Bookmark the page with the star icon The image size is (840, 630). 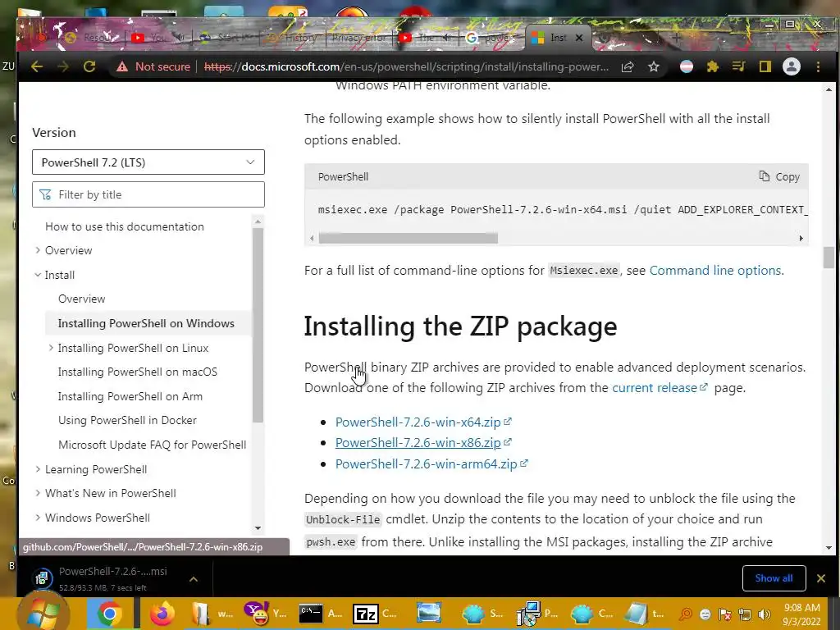coord(654,66)
